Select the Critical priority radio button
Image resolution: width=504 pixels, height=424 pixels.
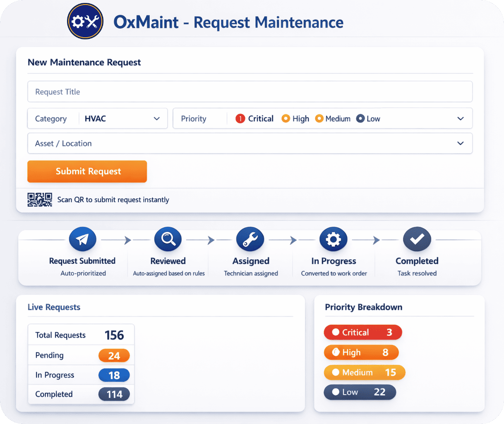tap(240, 118)
